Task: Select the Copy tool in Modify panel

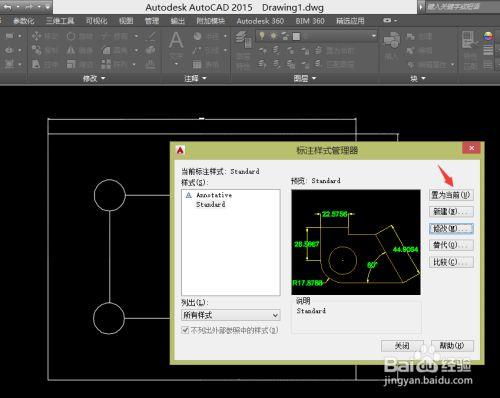Action: [x=44, y=50]
